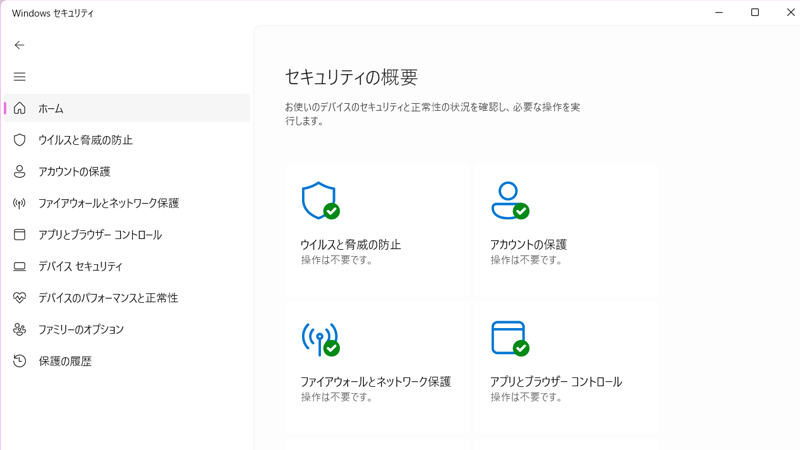Open ファミリーのオプション in the sidebar
Viewport: 800px width, 450px height.
[127, 329]
